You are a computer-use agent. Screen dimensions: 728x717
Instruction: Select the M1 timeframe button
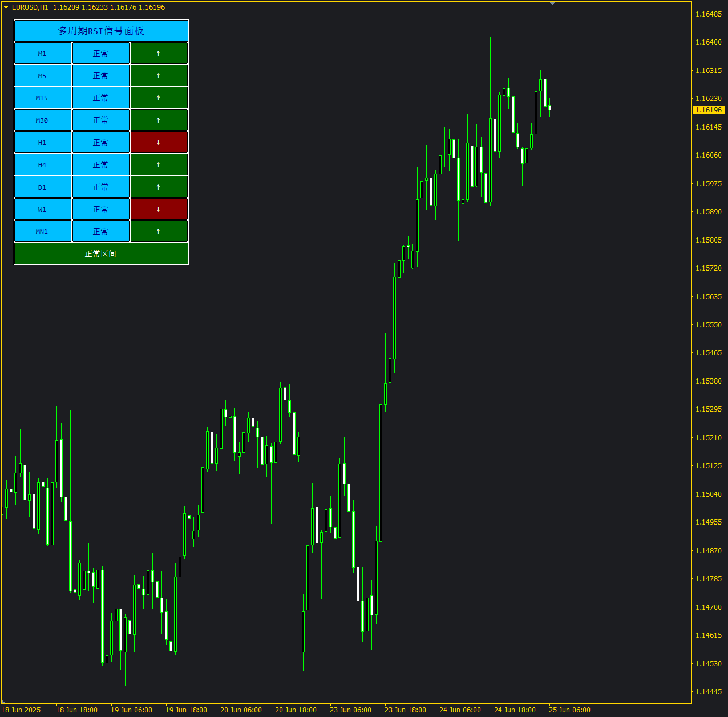(43, 53)
